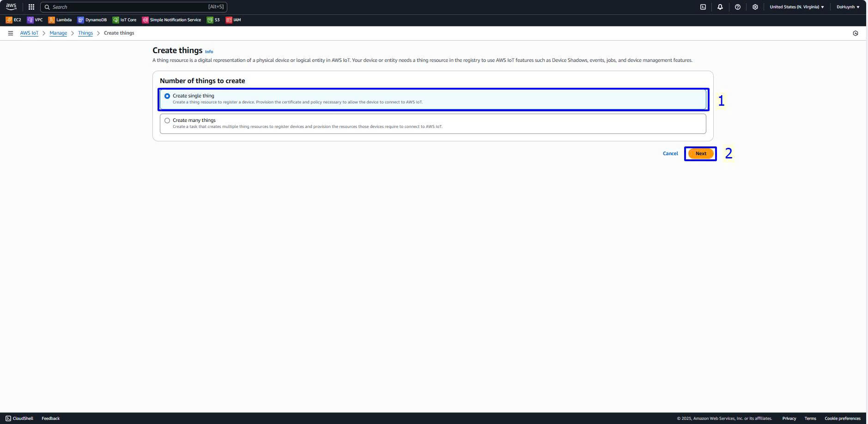This screenshot has height=424, width=868.
Task: Go to the Things breadcrumb link
Action: point(85,33)
